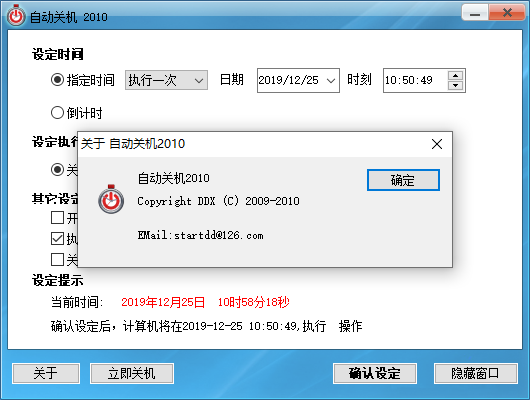This screenshot has height=400, width=530.
Task: Close the About 自动关机2010 dialog
Action: point(437,144)
